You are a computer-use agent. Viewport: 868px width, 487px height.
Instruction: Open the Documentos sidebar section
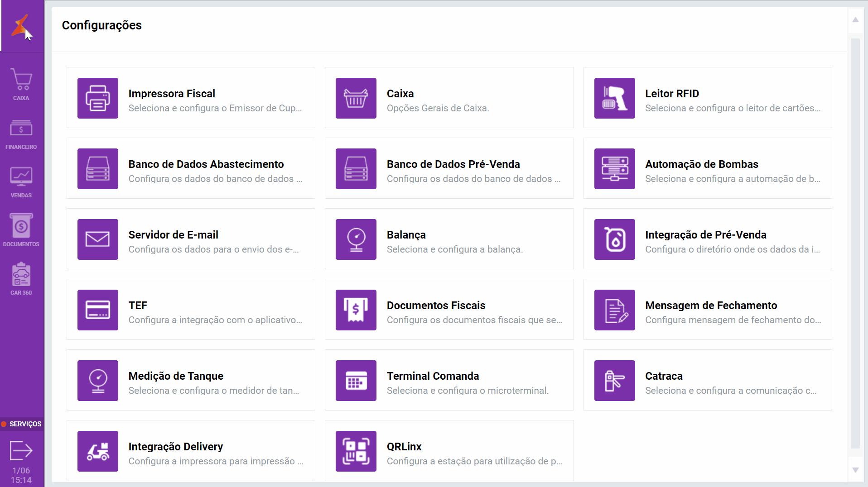[x=21, y=231]
